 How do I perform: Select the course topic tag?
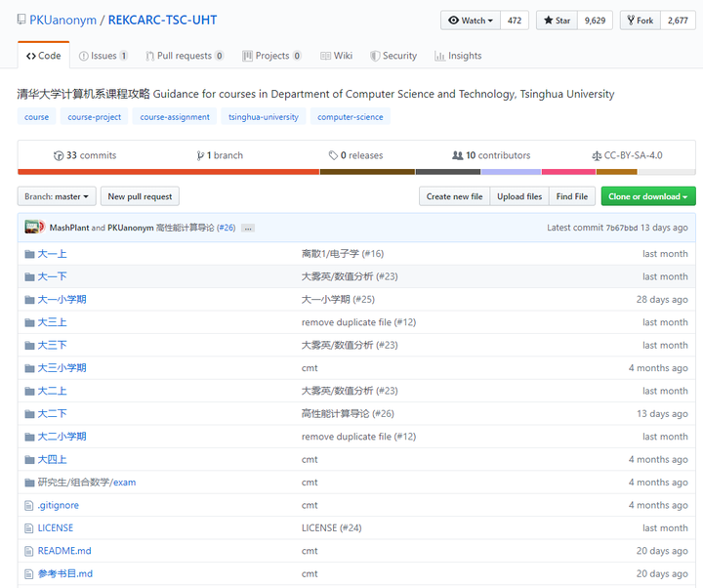click(x=36, y=116)
